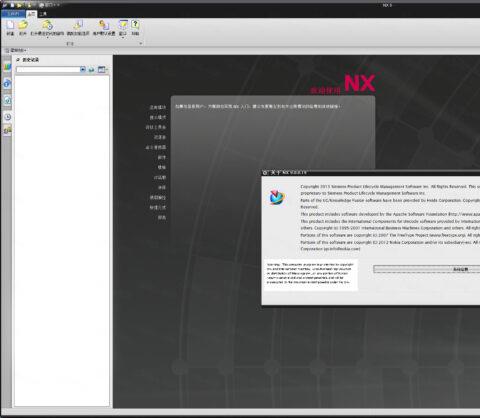Select the last welcome topic, Help (帮助)
Viewport: 480px width, 418px height.
(x=162, y=217)
